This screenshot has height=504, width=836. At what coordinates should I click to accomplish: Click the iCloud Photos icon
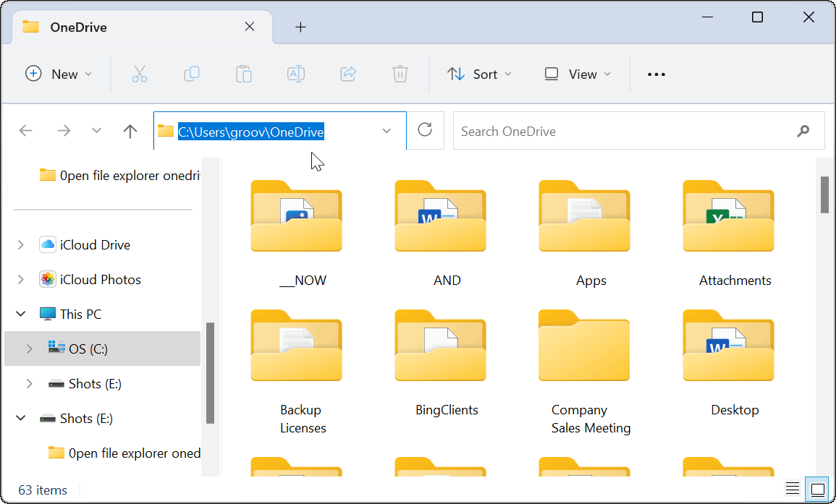click(x=48, y=280)
